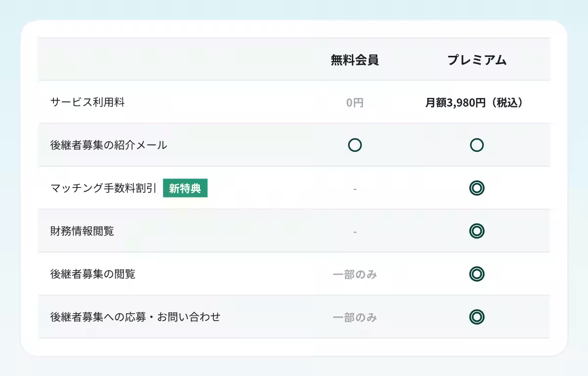The image size is (588, 376).
Task: Click the 無料会員 column header
Action: coord(354,60)
